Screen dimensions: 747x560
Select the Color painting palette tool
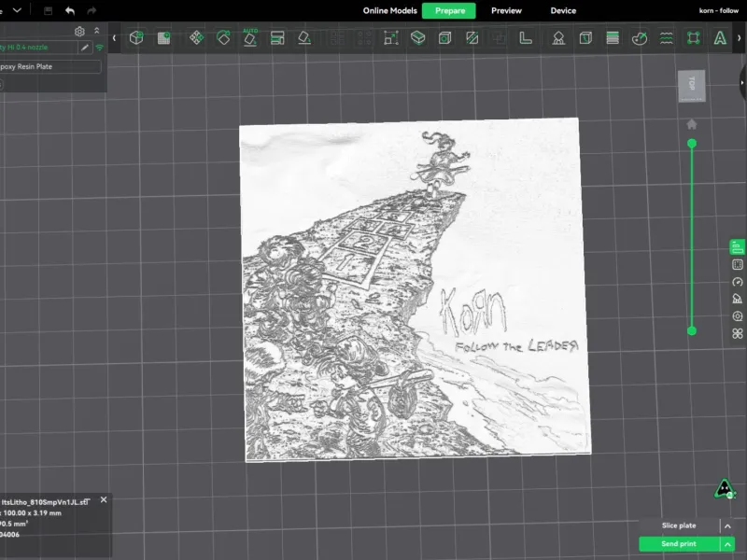click(x=640, y=37)
